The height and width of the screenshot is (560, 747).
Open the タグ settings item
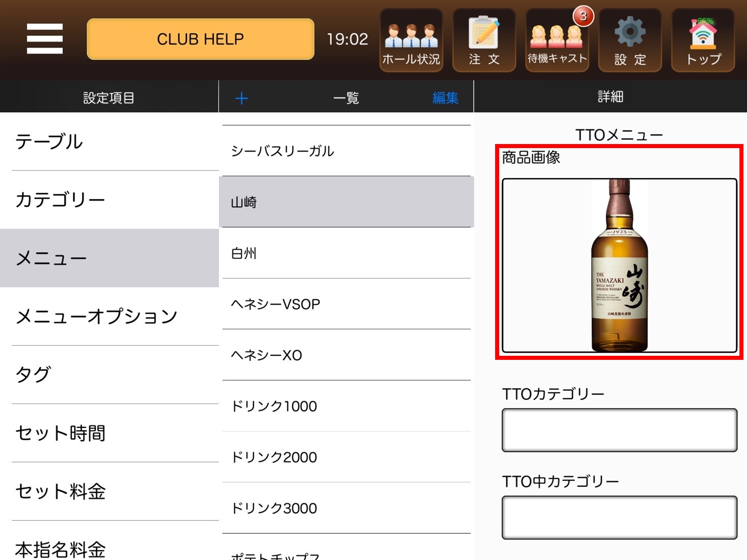(109, 375)
